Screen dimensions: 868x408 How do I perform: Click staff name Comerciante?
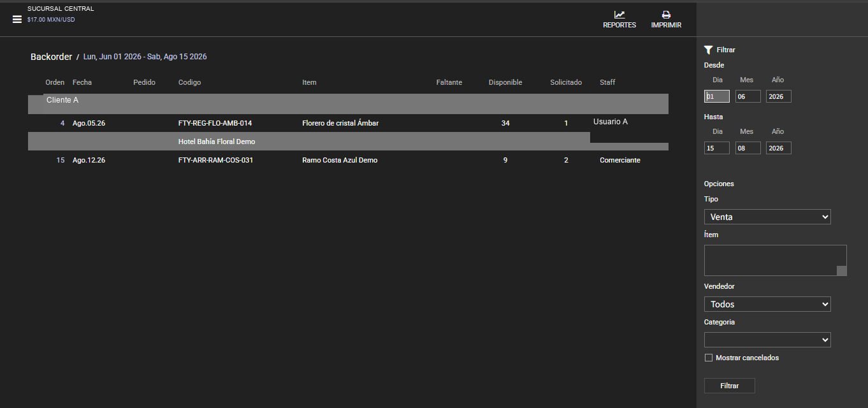620,160
